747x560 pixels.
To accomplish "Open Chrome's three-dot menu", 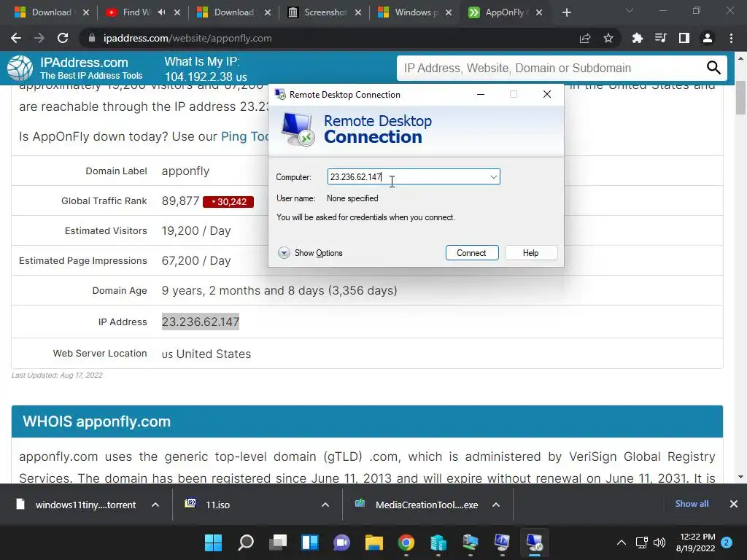I will click(731, 38).
